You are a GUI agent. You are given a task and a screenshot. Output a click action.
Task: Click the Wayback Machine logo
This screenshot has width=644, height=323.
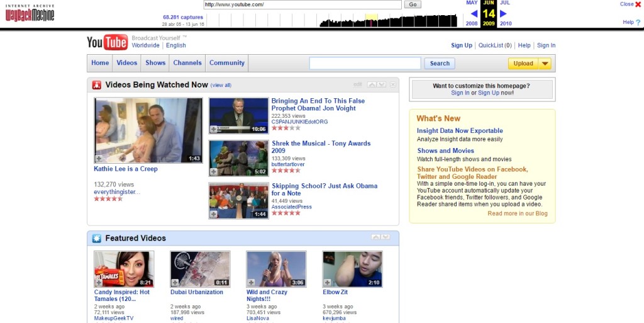point(30,13)
